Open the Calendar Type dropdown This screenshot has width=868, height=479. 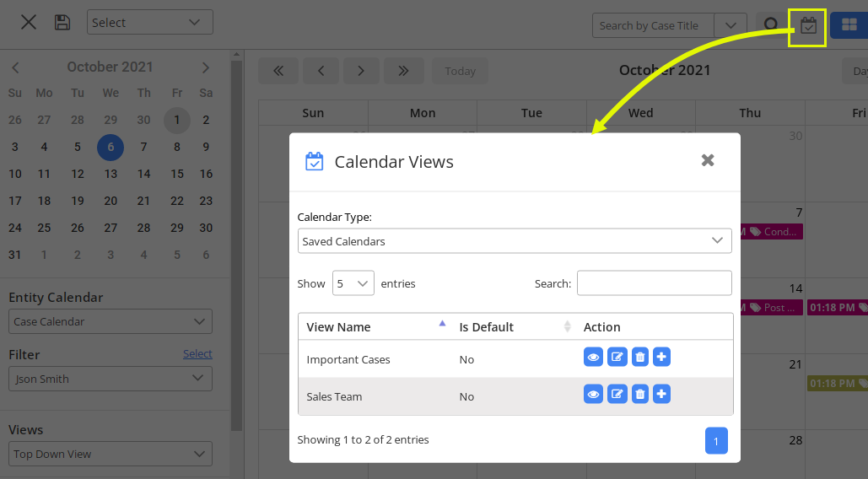[x=515, y=241]
